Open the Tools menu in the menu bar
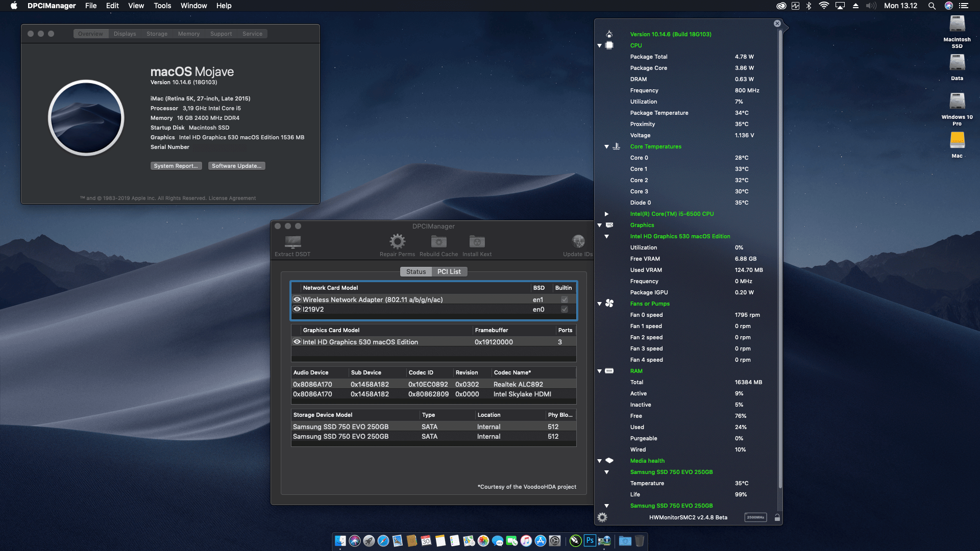The image size is (980, 551). pyautogui.click(x=162, y=6)
